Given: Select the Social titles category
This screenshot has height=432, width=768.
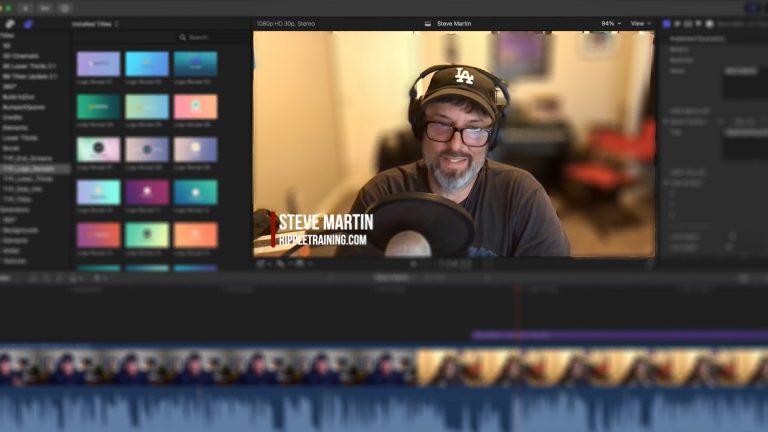Looking at the screenshot, I should [11, 148].
